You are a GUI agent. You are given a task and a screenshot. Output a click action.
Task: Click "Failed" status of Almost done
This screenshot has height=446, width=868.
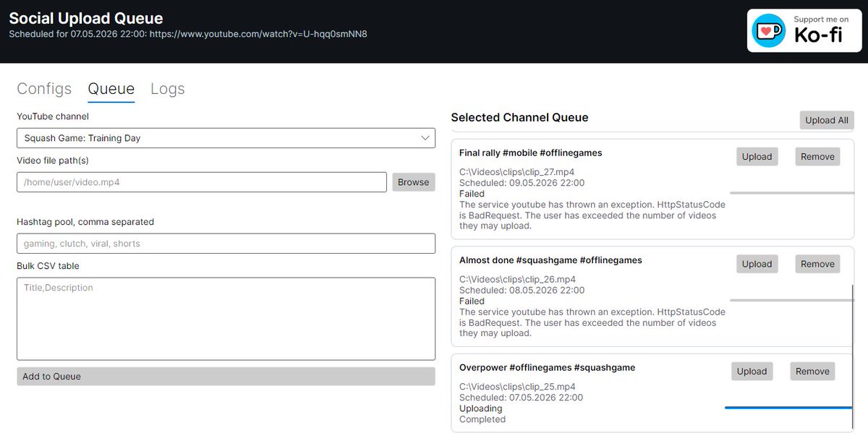tap(472, 301)
